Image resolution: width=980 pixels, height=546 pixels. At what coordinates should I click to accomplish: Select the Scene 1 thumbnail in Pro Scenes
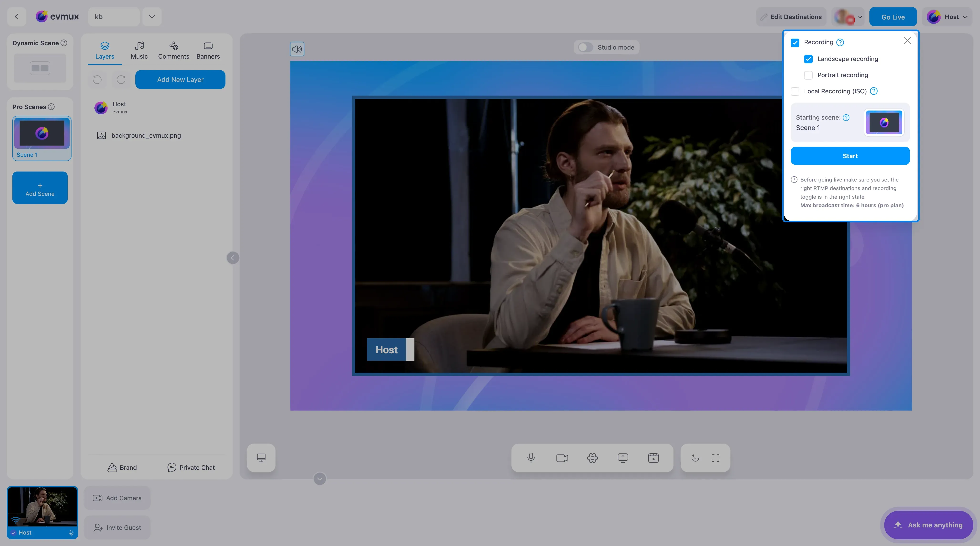tap(42, 138)
